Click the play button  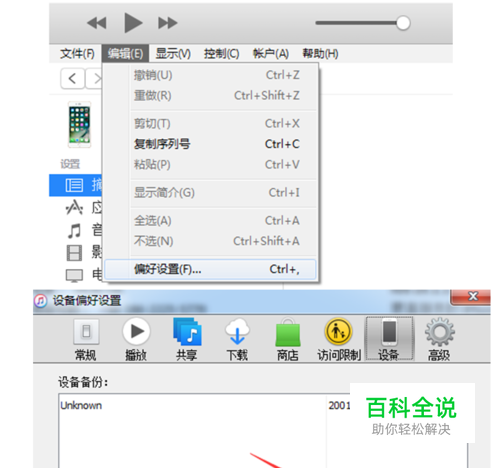coord(133,23)
